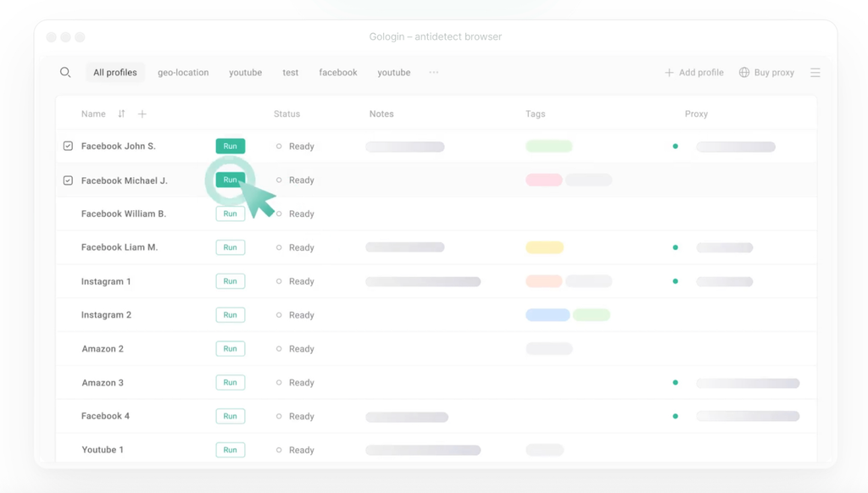
Task: Select the Amazon 2 profile name
Action: click(103, 349)
